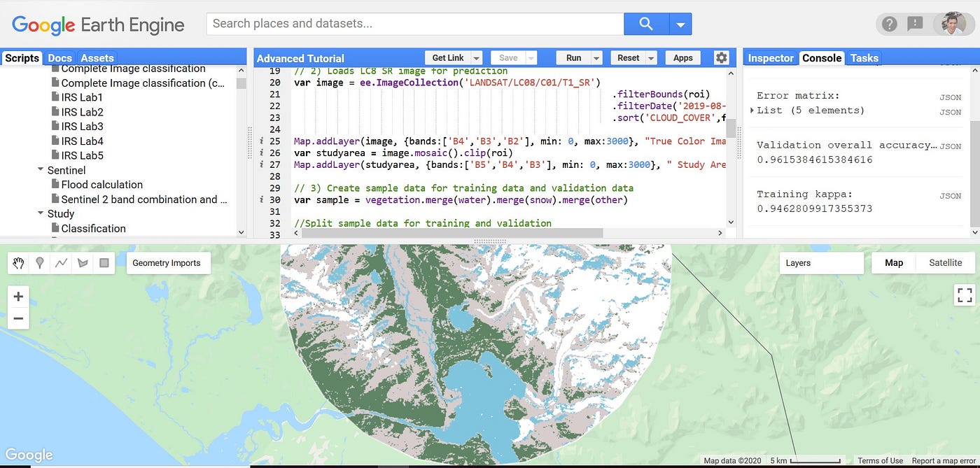Switch to the Inspector tab

coord(770,57)
